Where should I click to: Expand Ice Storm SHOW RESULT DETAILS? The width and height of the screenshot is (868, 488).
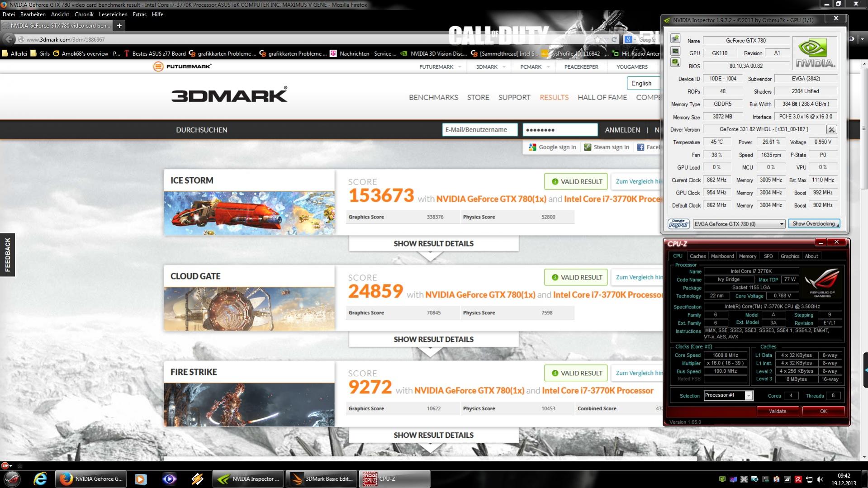433,243
